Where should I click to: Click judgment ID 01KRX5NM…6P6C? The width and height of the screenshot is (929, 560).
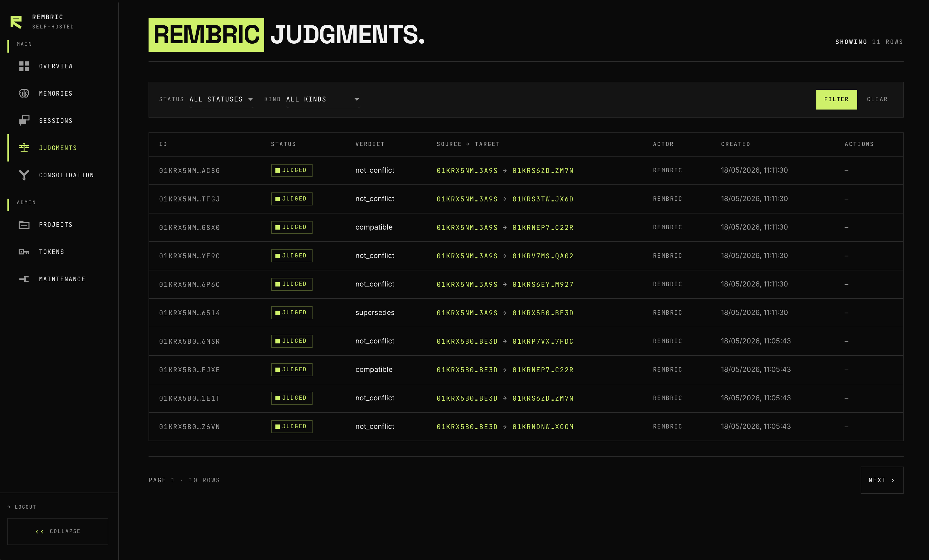pos(190,285)
